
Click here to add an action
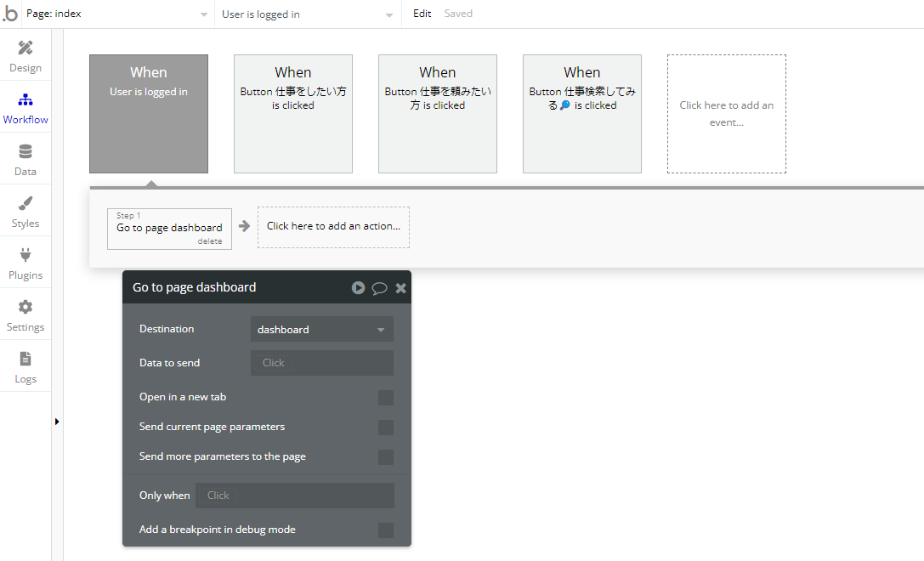click(333, 227)
